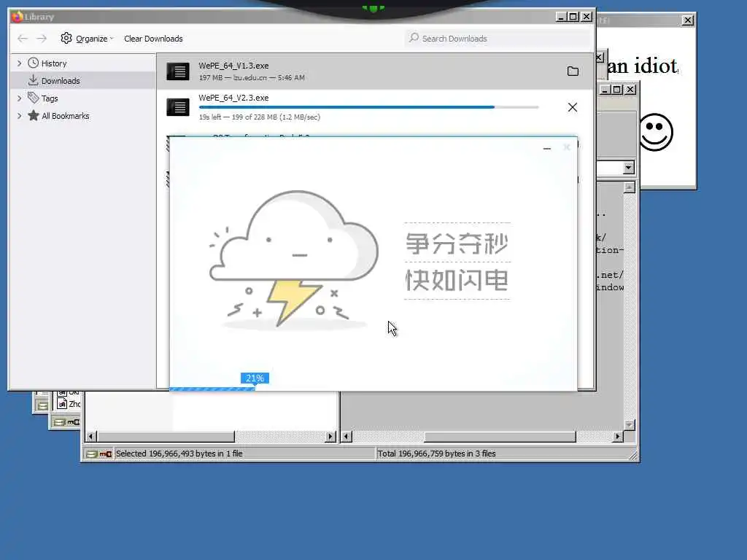Click the right pane horizontal scrollbar thumb
This screenshot has width=747, height=560.
coord(500,436)
